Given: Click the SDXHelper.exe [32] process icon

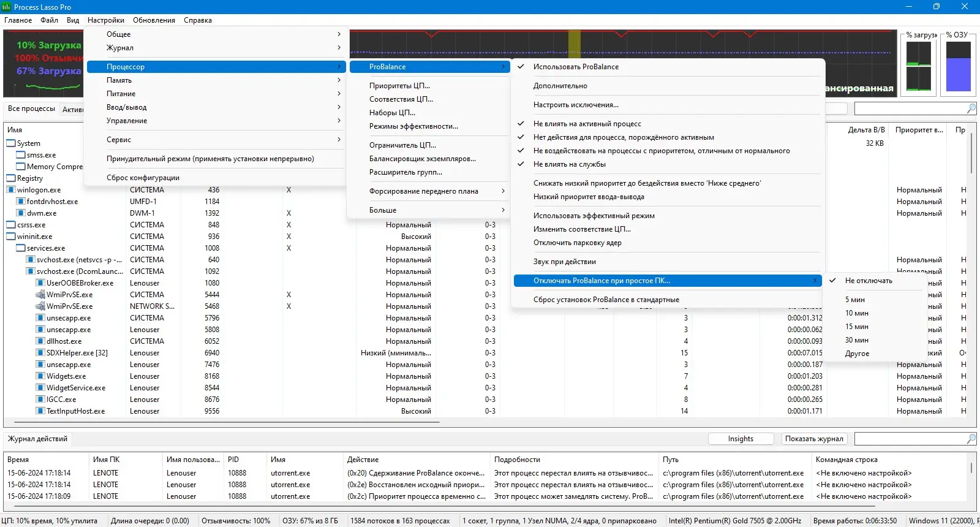Looking at the screenshot, I should coord(40,353).
